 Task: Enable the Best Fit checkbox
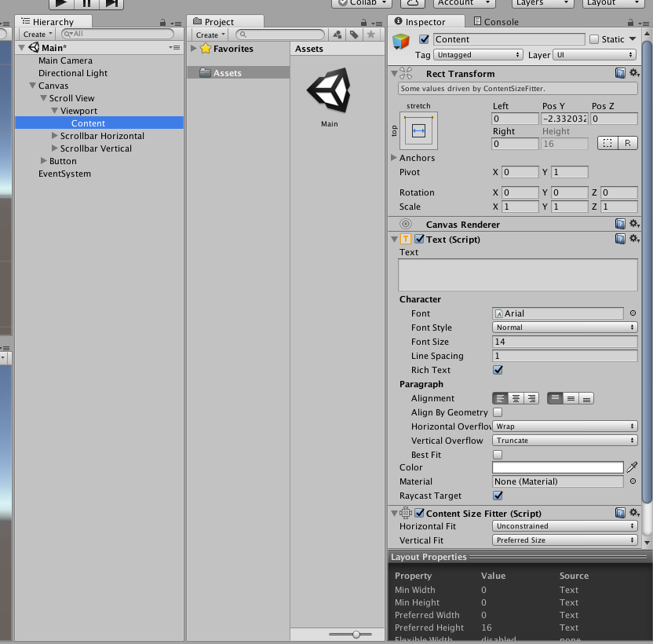498,455
